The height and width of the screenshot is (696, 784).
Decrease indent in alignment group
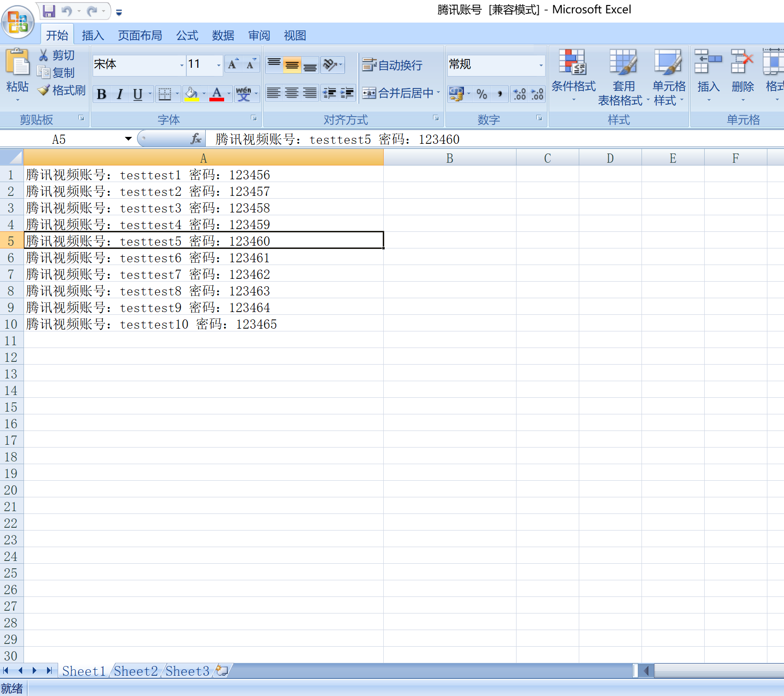[329, 93]
